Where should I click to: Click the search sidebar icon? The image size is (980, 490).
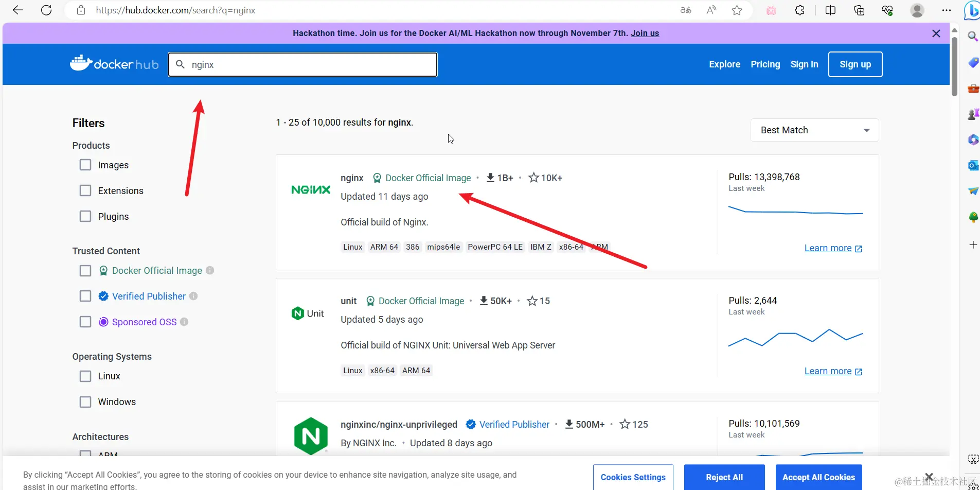tap(972, 37)
